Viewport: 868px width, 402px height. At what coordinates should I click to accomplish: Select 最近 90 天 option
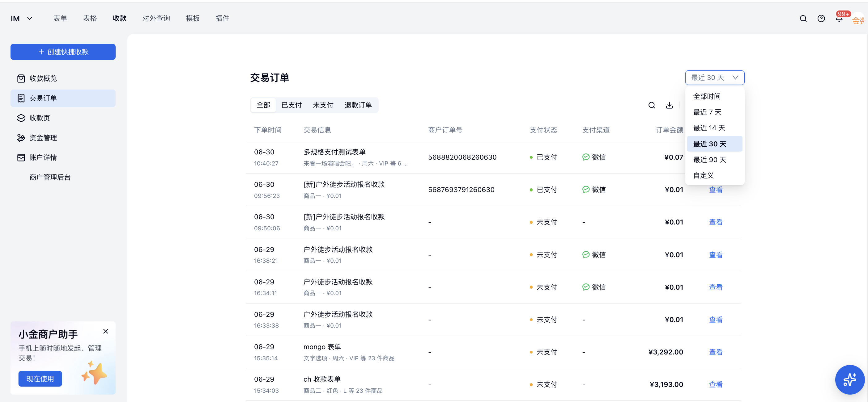[714, 160]
